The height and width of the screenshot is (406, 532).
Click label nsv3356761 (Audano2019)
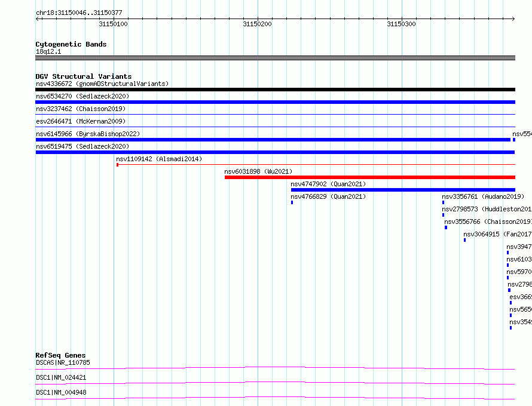pyautogui.click(x=483, y=196)
